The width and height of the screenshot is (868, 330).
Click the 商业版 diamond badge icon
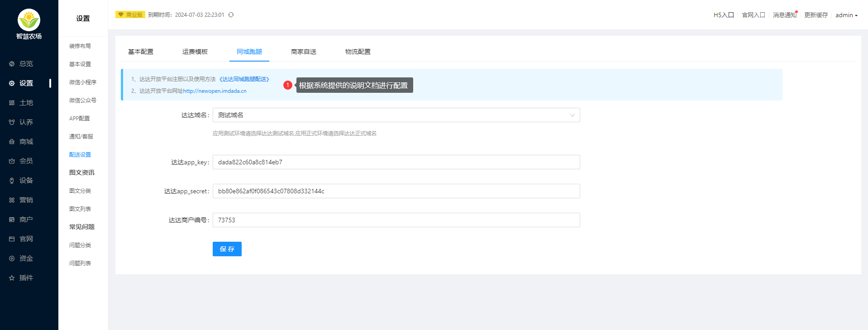point(121,14)
